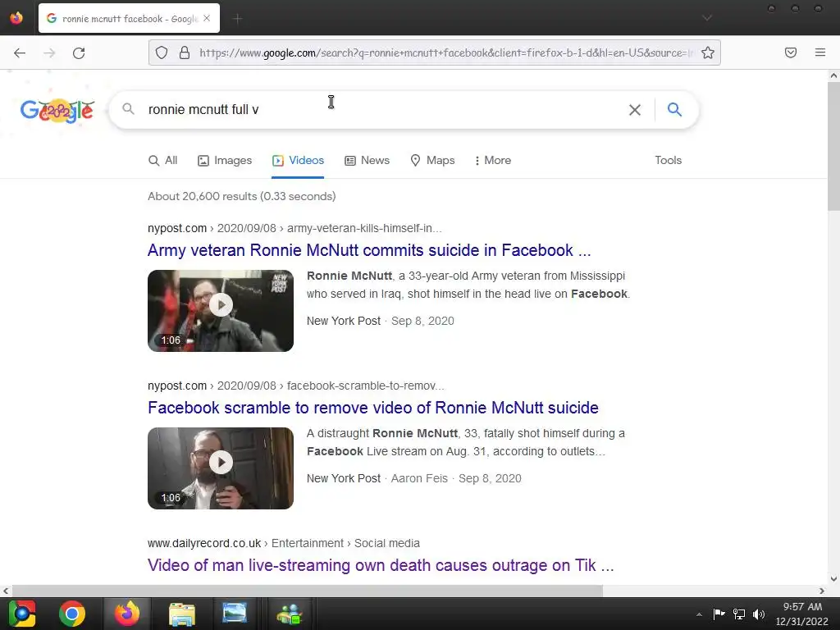
Task: Open Facebook scramble to remove video link
Action: click(373, 408)
